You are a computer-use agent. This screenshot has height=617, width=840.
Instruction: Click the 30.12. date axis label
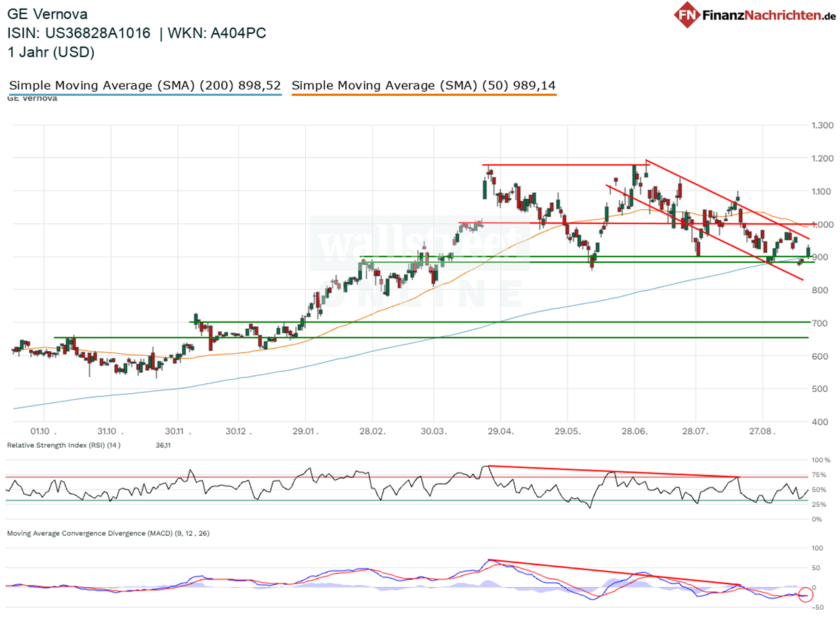pos(238,433)
